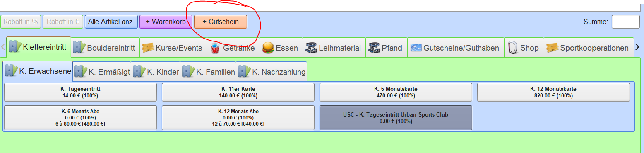The height and width of the screenshot is (153, 644).
Task: Click the + Warenkorb button
Action: (x=166, y=22)
